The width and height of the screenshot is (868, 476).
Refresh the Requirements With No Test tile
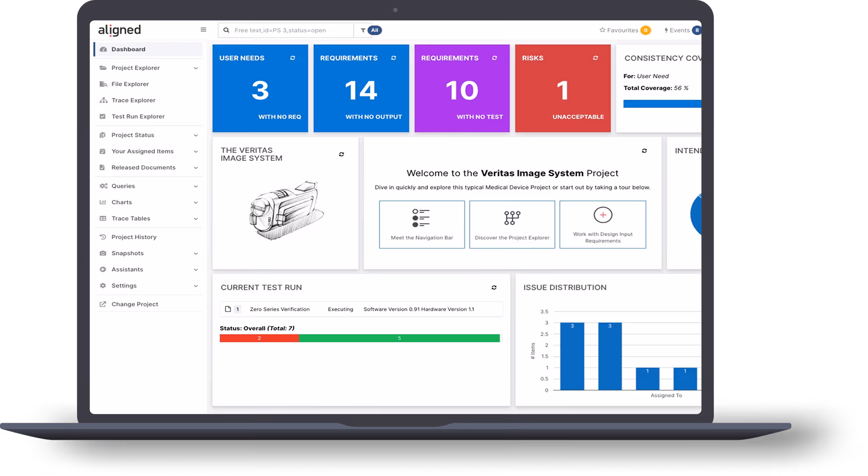pos(495,58)
